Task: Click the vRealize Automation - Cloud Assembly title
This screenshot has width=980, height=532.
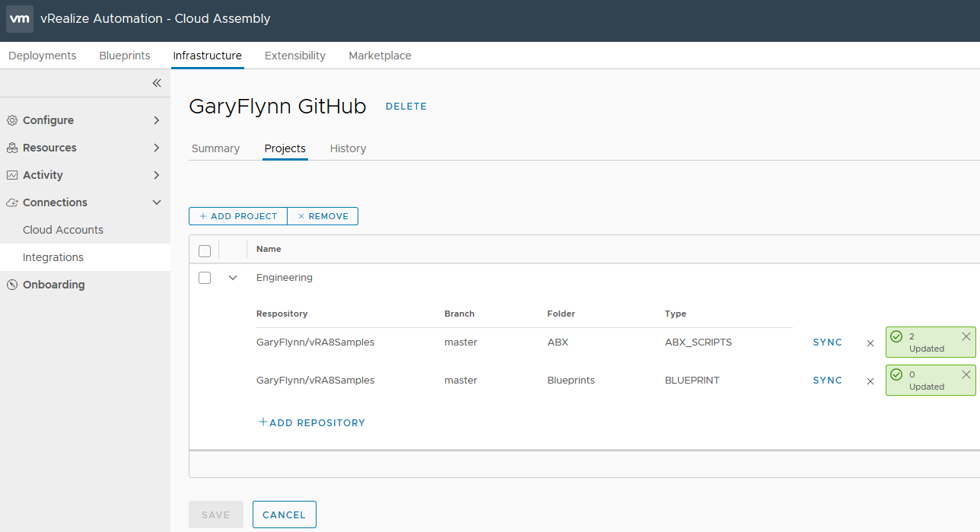Action: pos(155,18)
